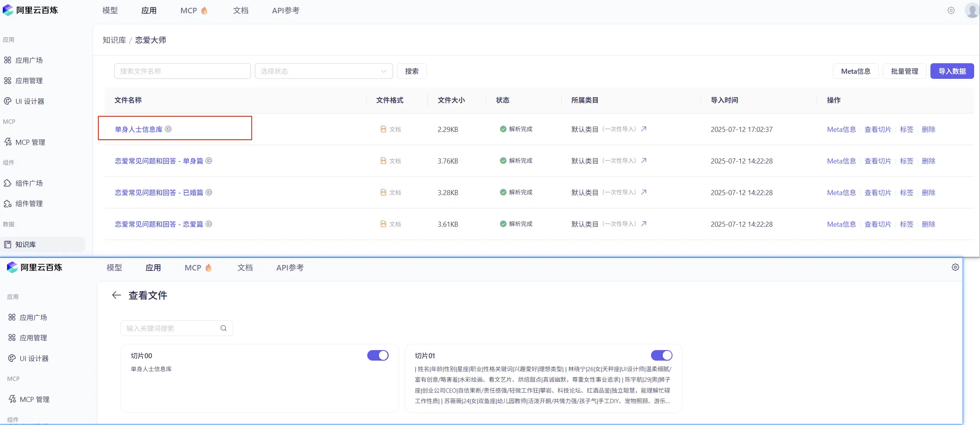Image resolution: width=980 pixels, height=425 pixels.
Task: Click 删除 in 单身人士信息库 row
Action: coord(928,129)
